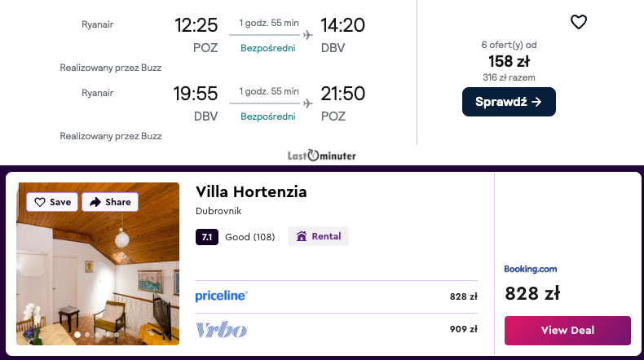Click the Share button on villa photo
644x360 pixels.
pos(109,202)
